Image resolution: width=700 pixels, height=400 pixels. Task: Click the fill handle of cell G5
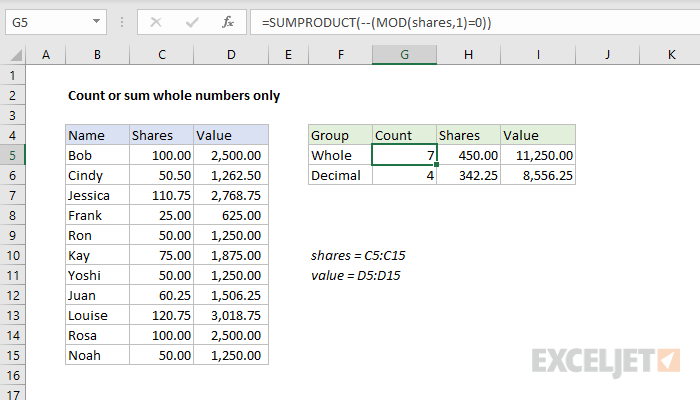coord(436,164)
